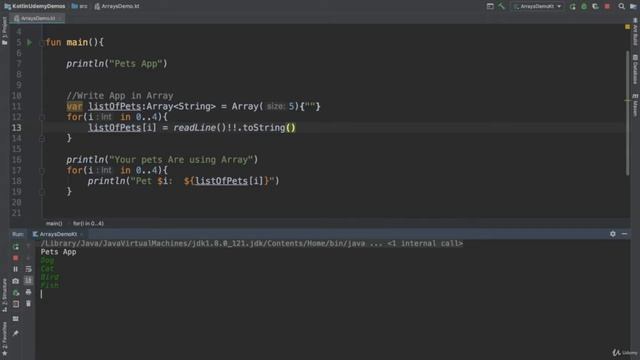Click the camera dump threads icon

(16, 281)
